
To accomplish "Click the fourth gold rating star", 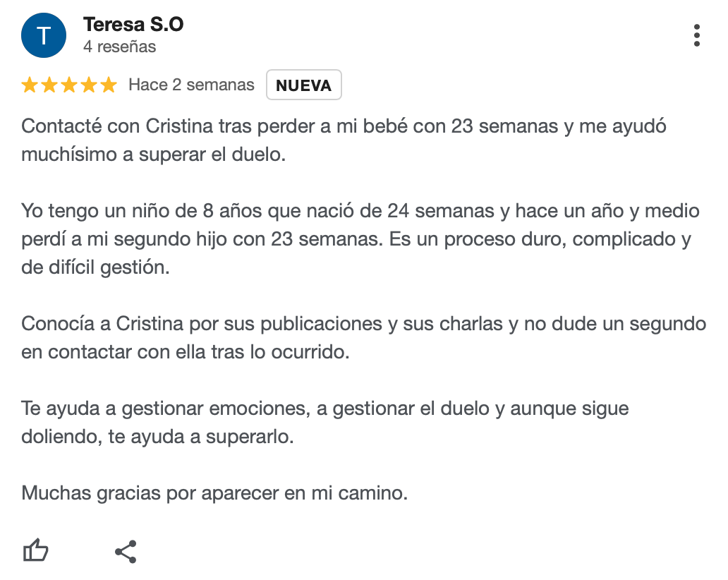I will coord(89,85).
